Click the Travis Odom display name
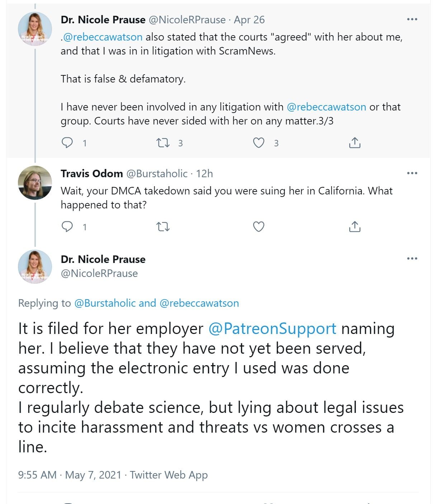This screenshot has width=435, height=504. coord(92,174)
